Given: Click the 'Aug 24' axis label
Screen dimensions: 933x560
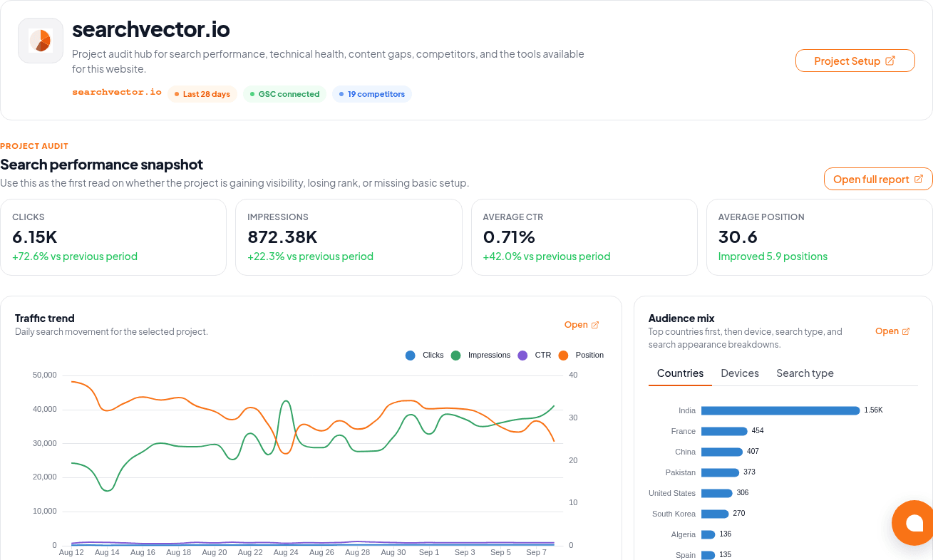Looking at the screenshot, I should [x=286, y=552].
